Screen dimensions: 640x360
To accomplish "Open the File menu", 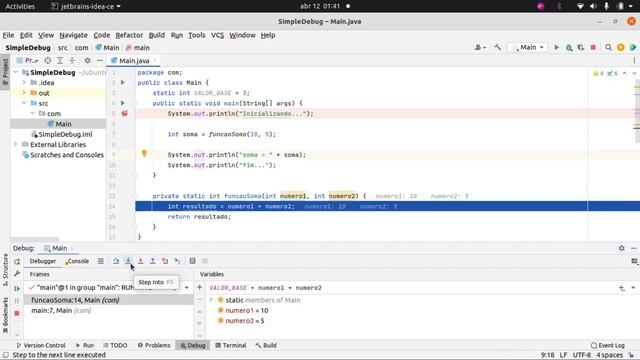I will coord(8,35).
